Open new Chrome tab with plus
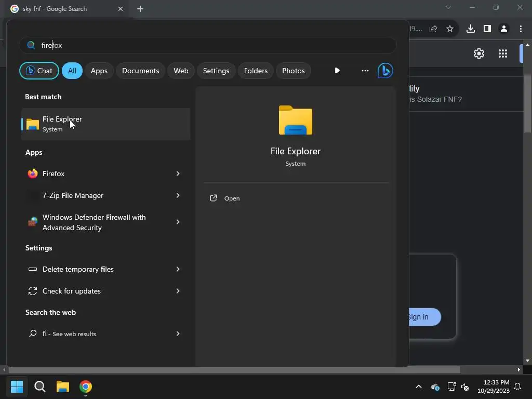This screenshot has width=532, height=399. pos(140,9)
